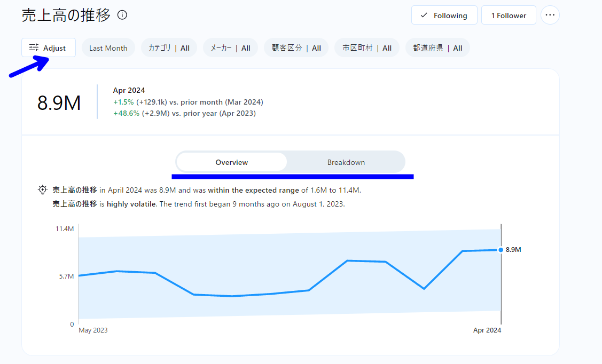Switch to the Overview tab
The image size is (602, 364).
[232, 162]
